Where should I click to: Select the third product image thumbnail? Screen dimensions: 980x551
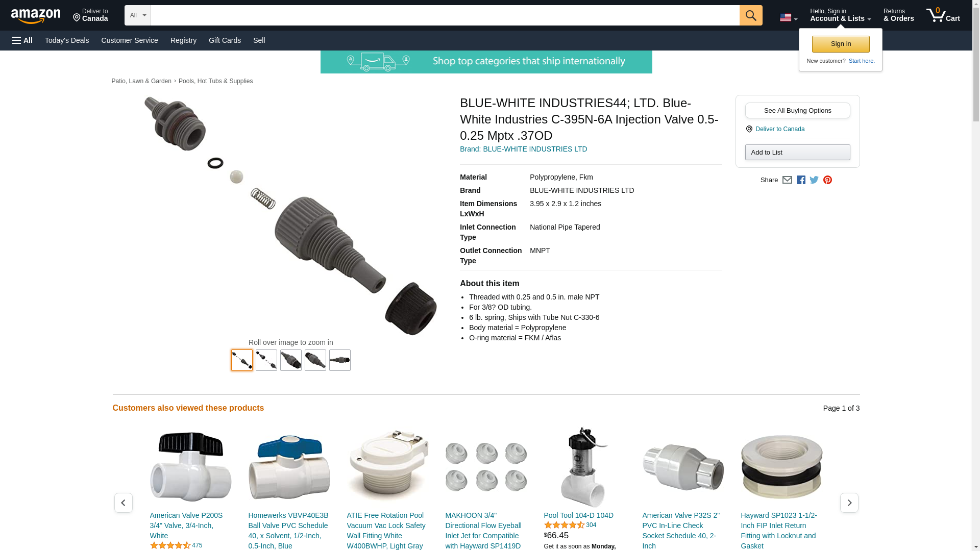click(x=291, y=360)
